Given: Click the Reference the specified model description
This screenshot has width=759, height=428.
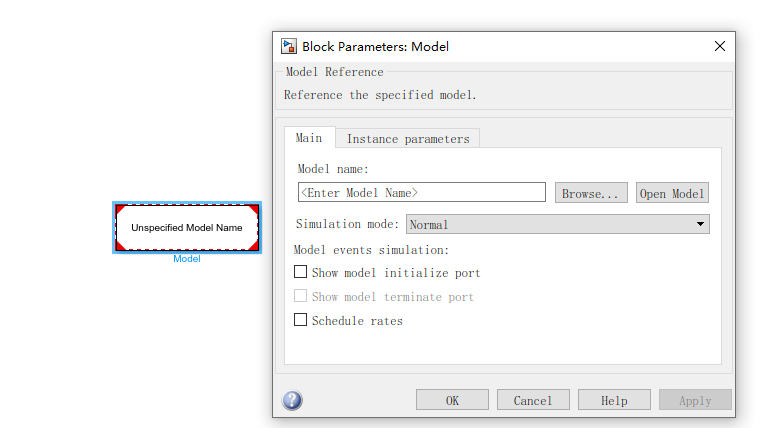Looking at the screenshot, I should click(x=380, y=95).
